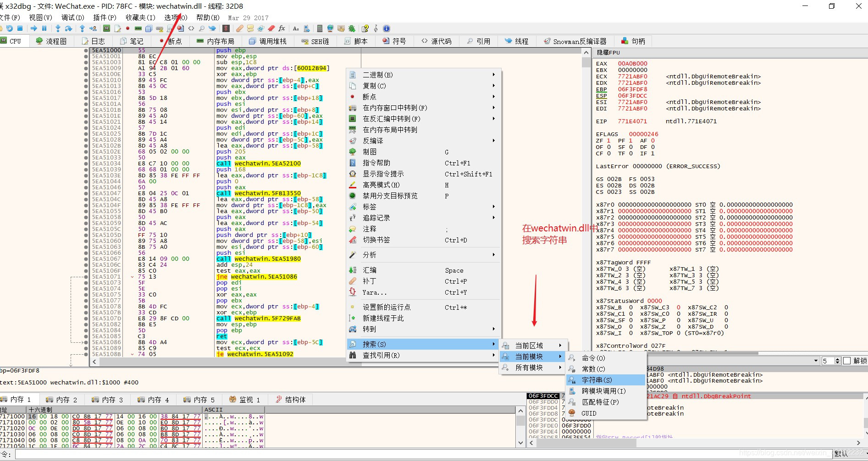Viewport: 868px width, 461px height.
Task: Click the restart debugging toolbar icon
Action: [9, 28]
